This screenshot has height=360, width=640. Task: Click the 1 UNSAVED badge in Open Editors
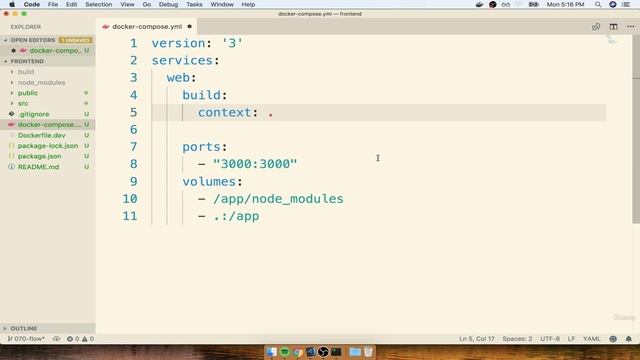click(76, 40)
